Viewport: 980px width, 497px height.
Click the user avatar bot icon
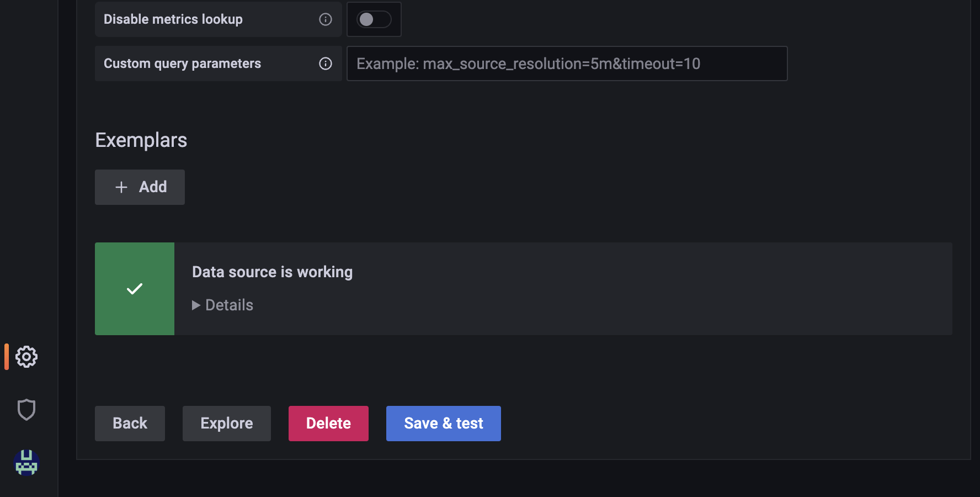click(x=26, y=463)
